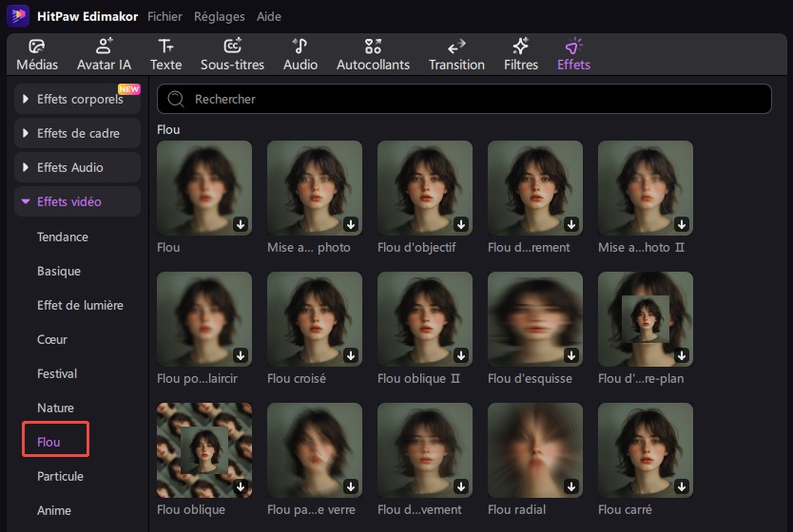Click the Rechercher search field
The image size is (793, 532).
coord(464,99)
